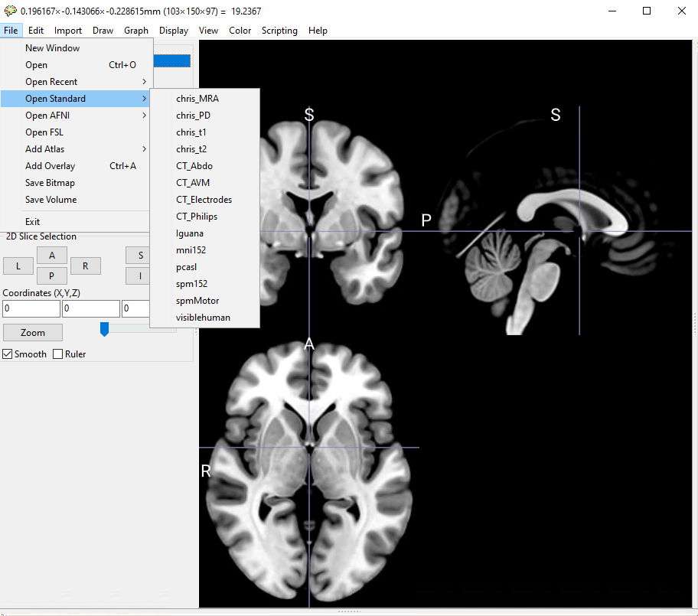Enable the Ruler checkbox
The image size is (698, 616).
click(58, 354)
